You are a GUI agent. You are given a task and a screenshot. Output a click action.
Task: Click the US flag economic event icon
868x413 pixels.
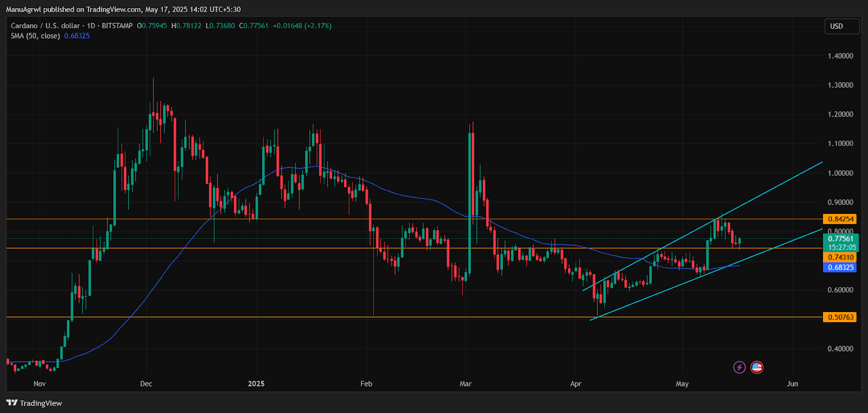point(757,367)
